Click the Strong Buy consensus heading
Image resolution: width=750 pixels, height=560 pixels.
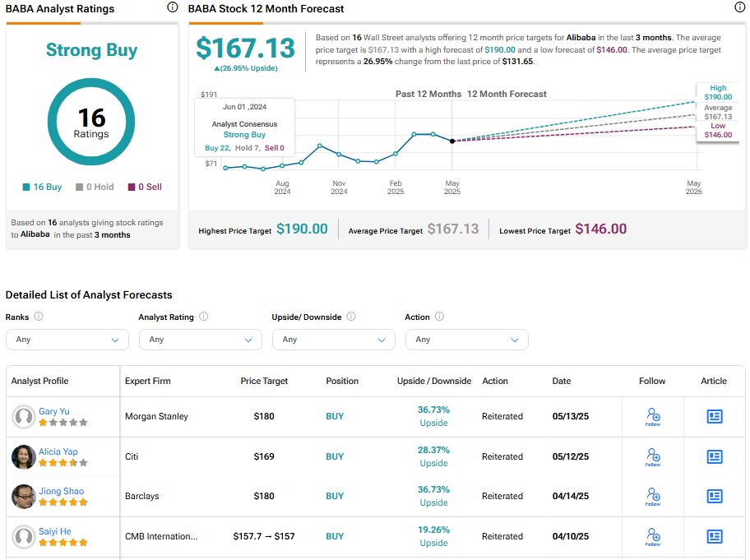91,50
